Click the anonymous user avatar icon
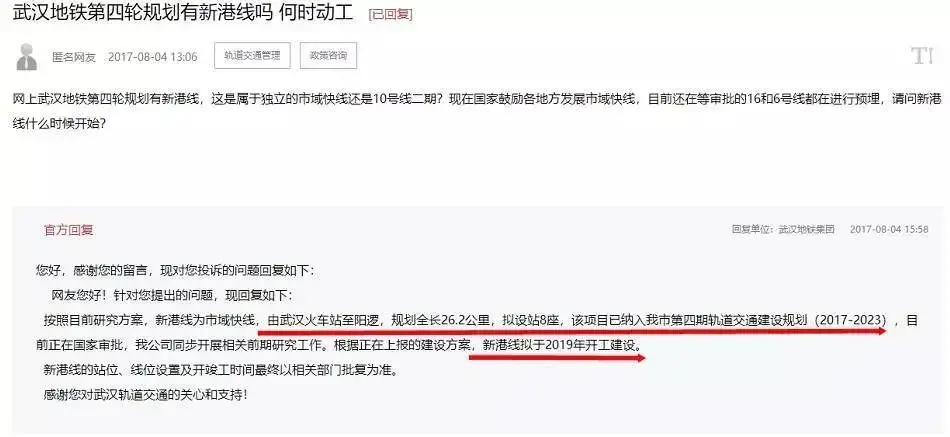The height and width of the screenshot is (437, 950). click(26, 57)
